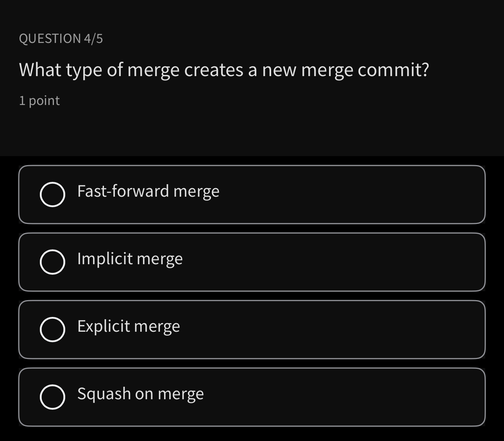Click the Implicit merge option text

click(x=130, y=258)
